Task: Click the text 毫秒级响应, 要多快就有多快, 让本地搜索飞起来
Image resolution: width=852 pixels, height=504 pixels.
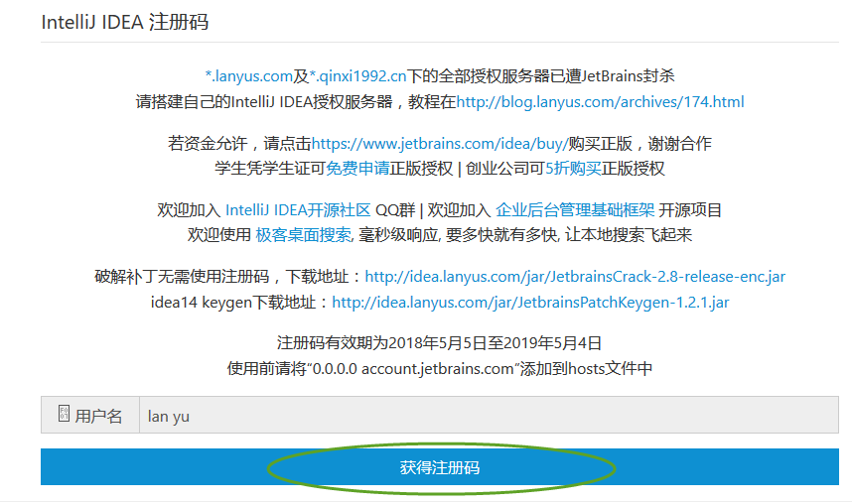Action: [525, 235]
